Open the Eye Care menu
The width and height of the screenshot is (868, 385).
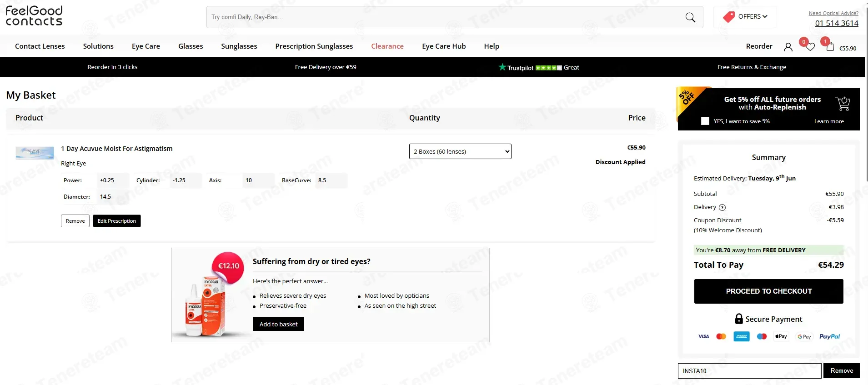pos(146,46)
